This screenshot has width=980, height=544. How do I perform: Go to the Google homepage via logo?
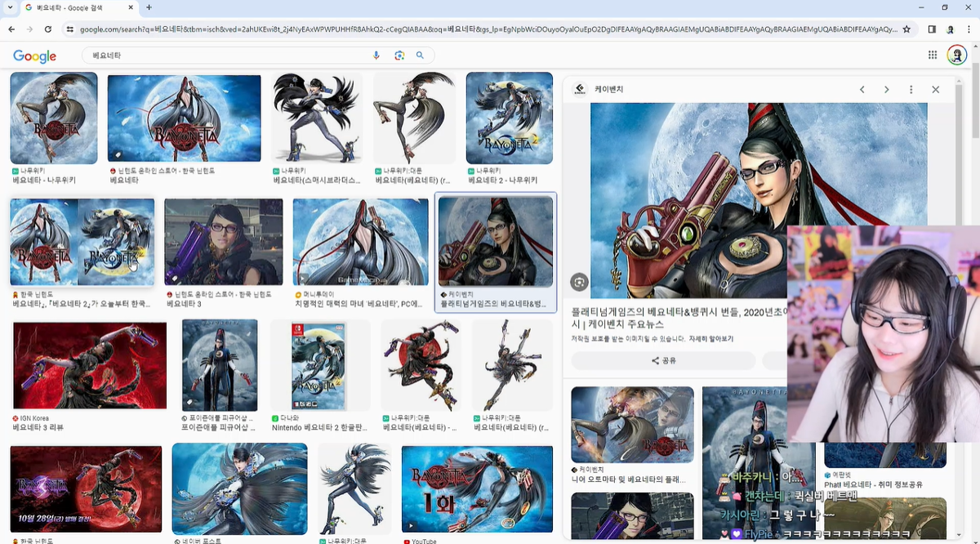point(34,56)
